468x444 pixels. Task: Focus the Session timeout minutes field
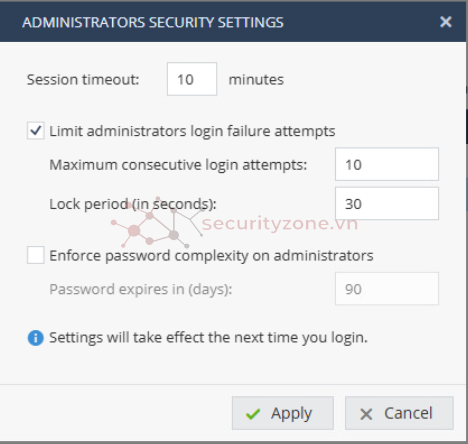pyautogui.click(x=192, y=79)
